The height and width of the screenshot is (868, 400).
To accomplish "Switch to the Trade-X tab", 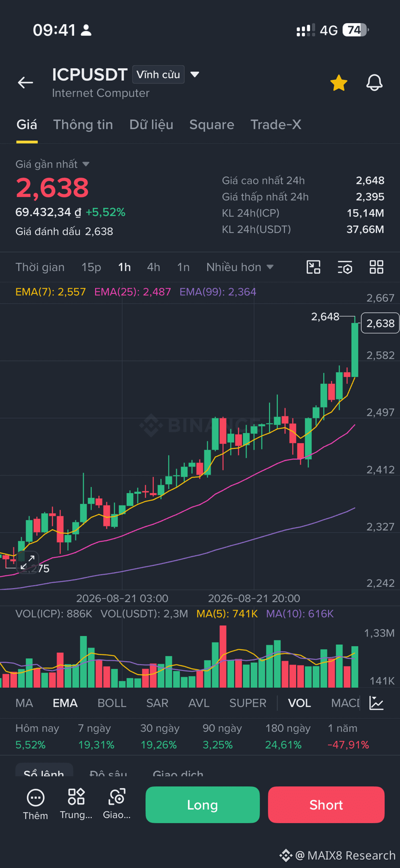I will coord(276,125).
